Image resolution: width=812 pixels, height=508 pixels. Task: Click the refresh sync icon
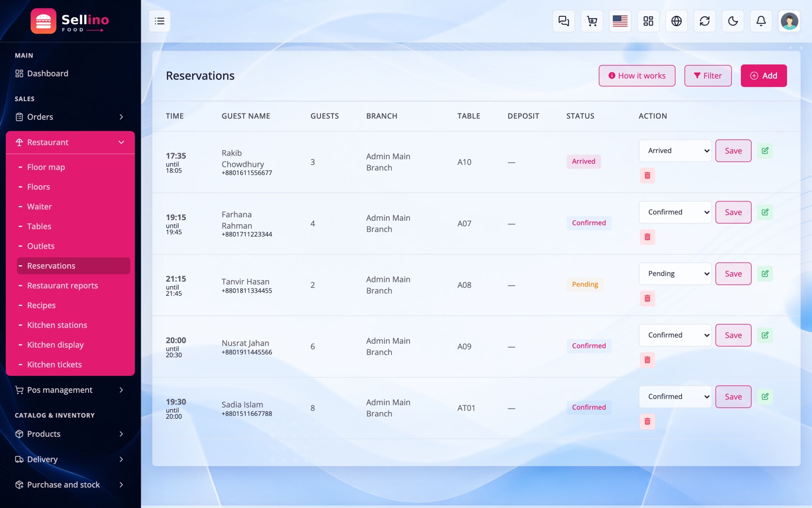704,21
